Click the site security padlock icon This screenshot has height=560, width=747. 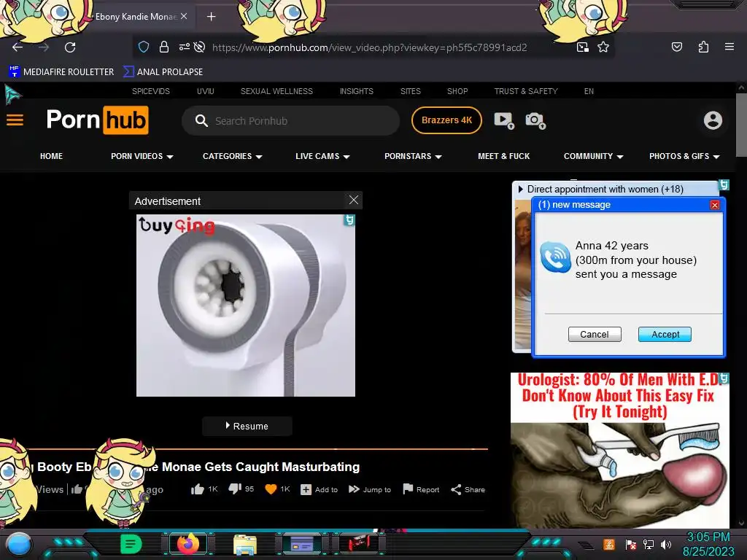point(164,47)
